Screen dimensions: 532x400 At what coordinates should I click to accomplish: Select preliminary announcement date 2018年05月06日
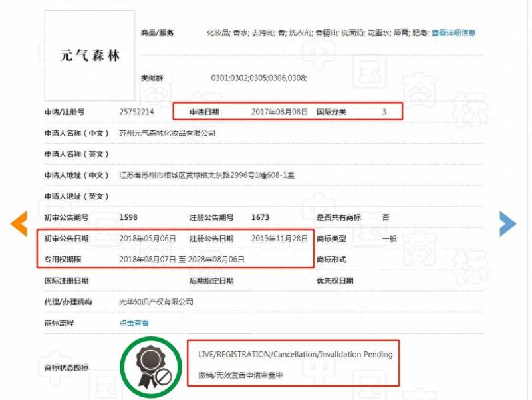pos(148,239)
